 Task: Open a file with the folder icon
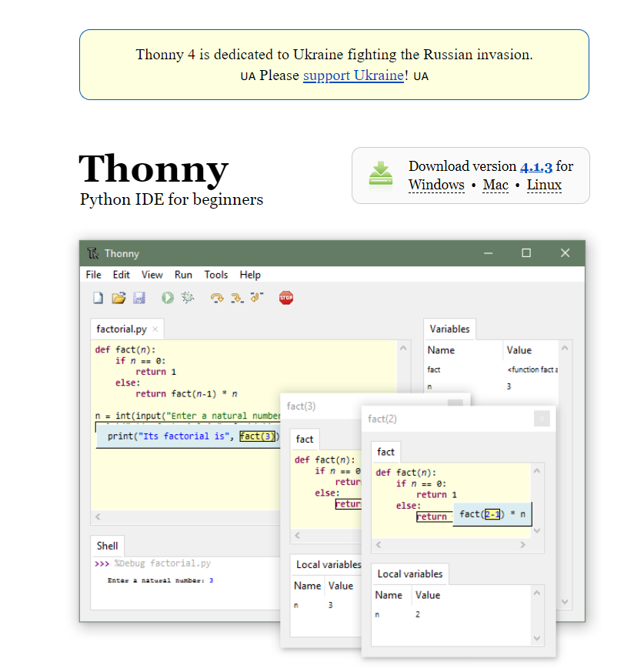(x=118, y=297)
